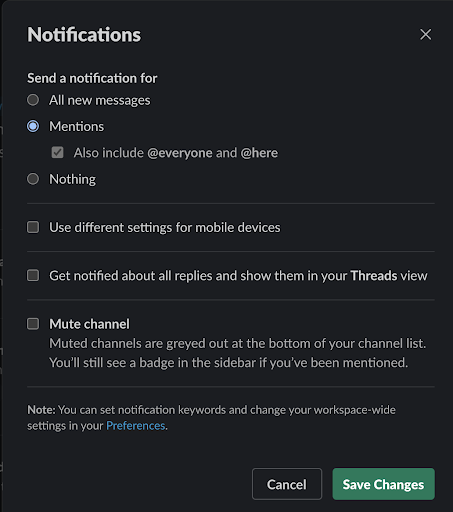Screen dimensions: 453x512
Task: Click the 'Notifications' dialog heading
Action: point(84,35)
